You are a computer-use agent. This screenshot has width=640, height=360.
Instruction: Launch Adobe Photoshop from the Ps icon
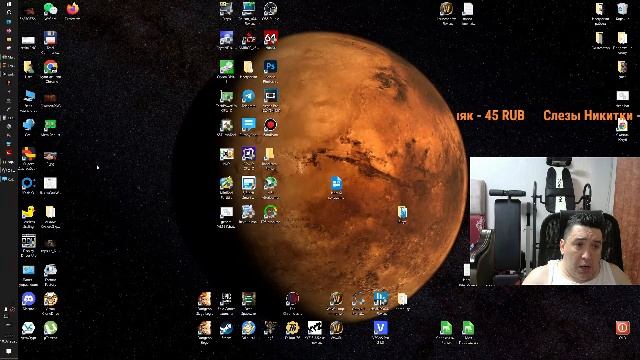[270, 67]
